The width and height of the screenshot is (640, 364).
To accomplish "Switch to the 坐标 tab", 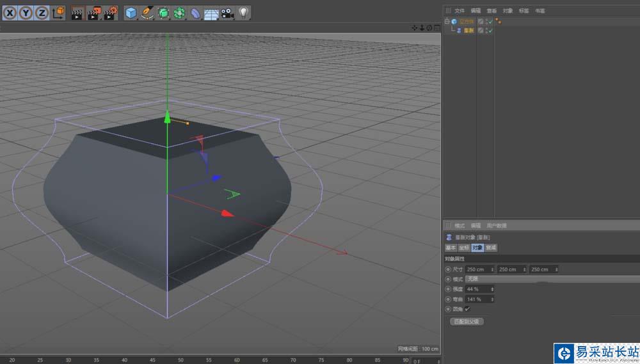I will coord(464,248).
